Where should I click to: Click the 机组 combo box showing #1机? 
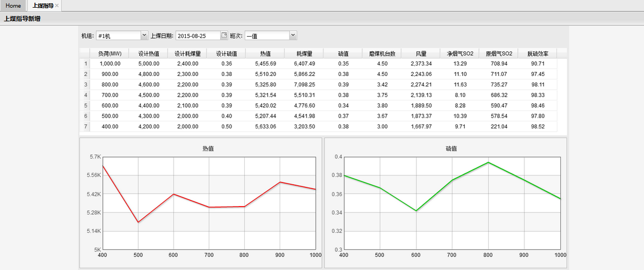point(118,36)
